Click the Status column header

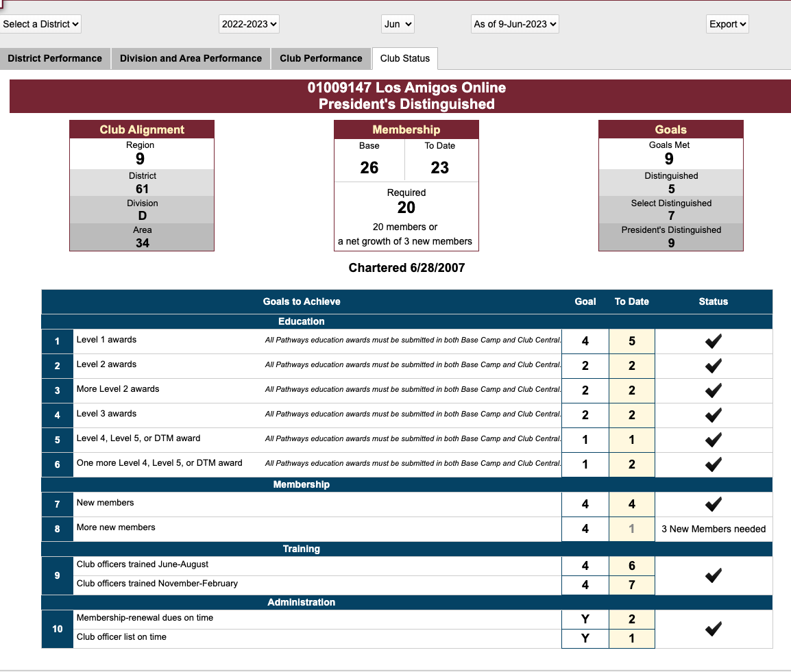[714, 301]
